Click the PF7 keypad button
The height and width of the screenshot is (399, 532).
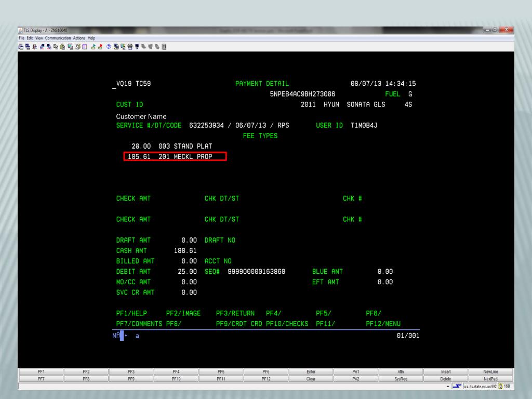click(41, 379)
